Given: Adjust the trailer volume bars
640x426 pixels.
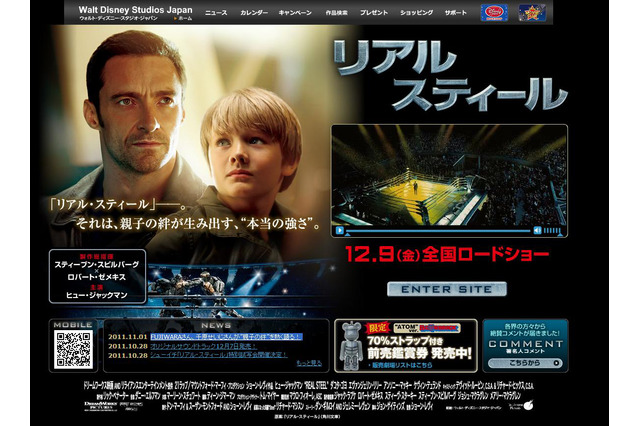Looking at the screenshot, I should pos(552,231).
